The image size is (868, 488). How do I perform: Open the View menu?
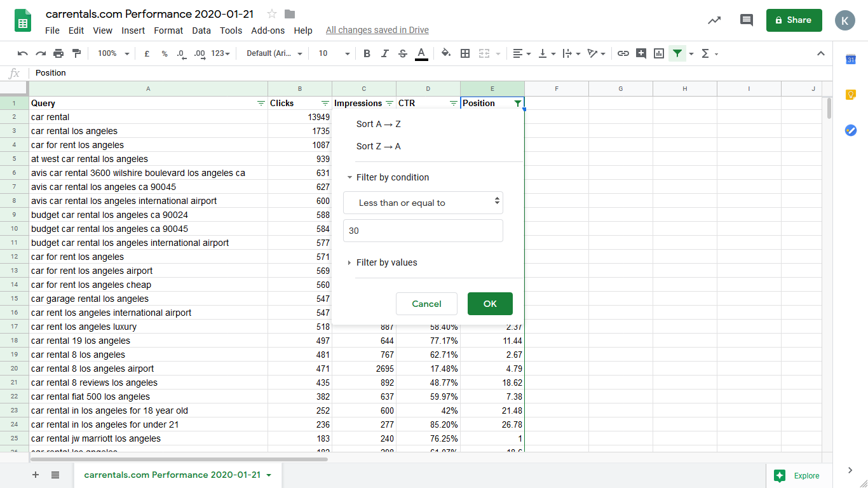point(102,30)
